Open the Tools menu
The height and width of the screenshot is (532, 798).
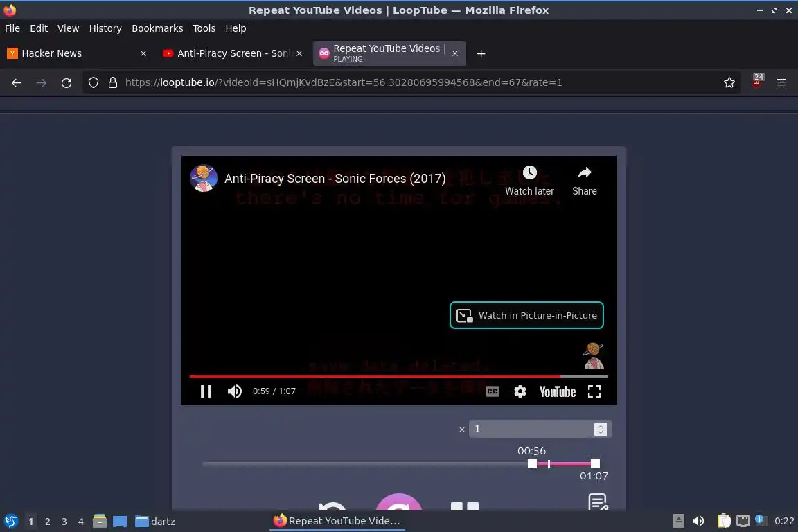[x=204, y=28]
